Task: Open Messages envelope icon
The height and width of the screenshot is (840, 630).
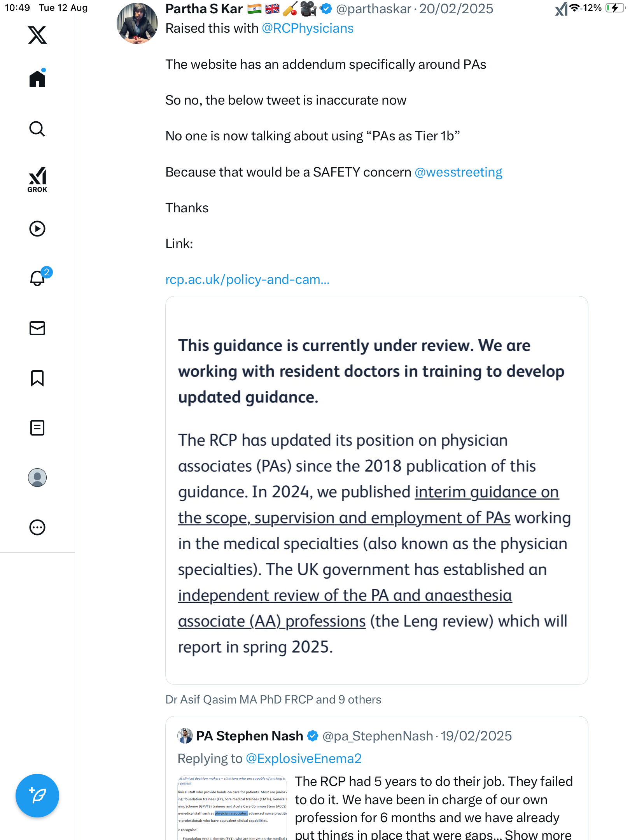Action: (x=37, y=328)
